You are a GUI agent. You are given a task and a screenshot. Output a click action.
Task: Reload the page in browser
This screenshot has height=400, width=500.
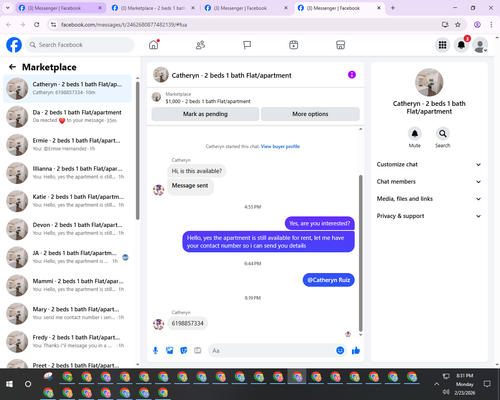click(37, 24)
